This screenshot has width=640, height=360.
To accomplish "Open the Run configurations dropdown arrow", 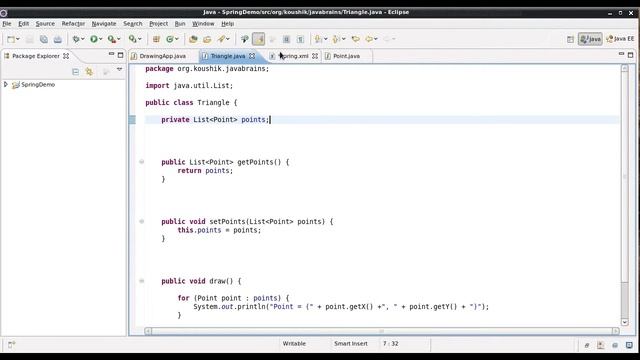I will coord(100,39).
